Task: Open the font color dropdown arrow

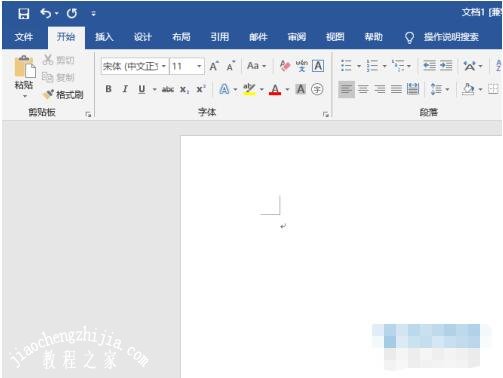Action: [x=287, y=89]
